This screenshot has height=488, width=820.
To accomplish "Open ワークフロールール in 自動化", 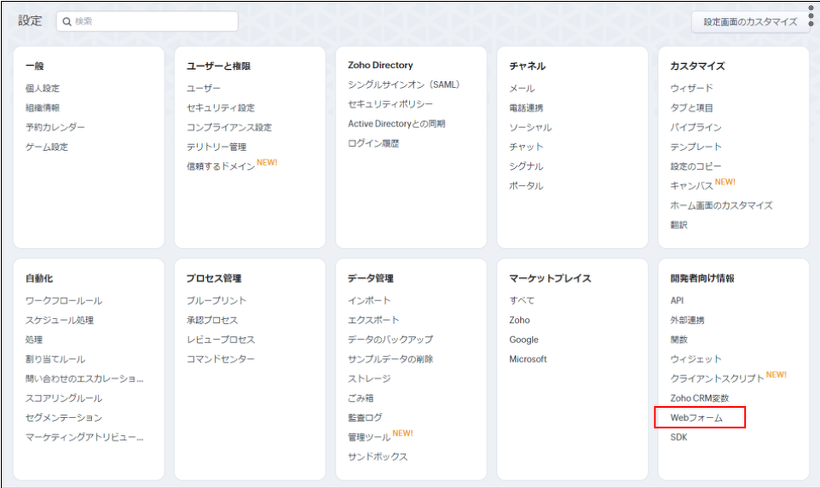I will [x=64, y=300].
